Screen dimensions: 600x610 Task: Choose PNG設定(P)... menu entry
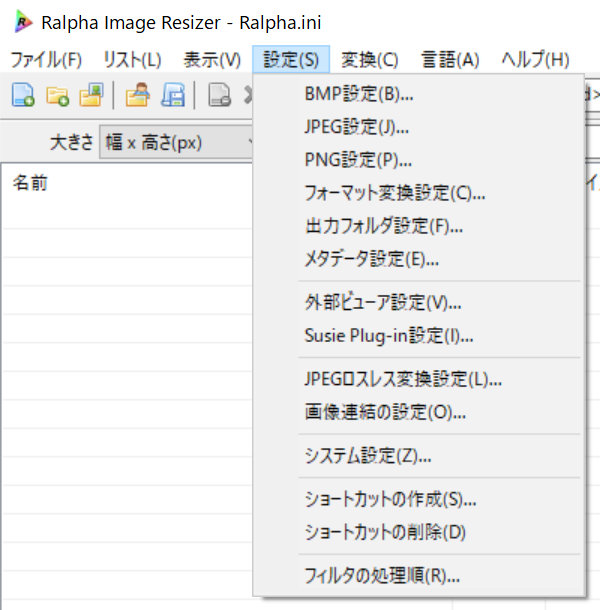coord(419,160)
